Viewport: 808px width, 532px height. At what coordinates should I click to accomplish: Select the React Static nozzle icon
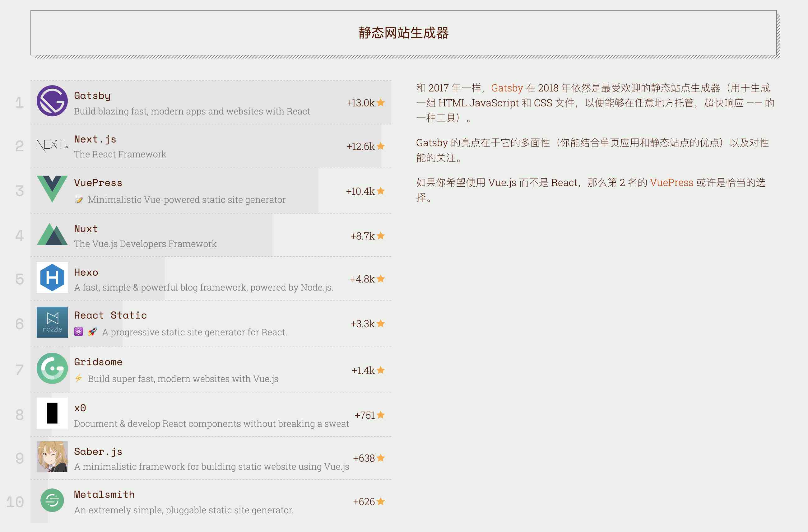tap(52, 323)
